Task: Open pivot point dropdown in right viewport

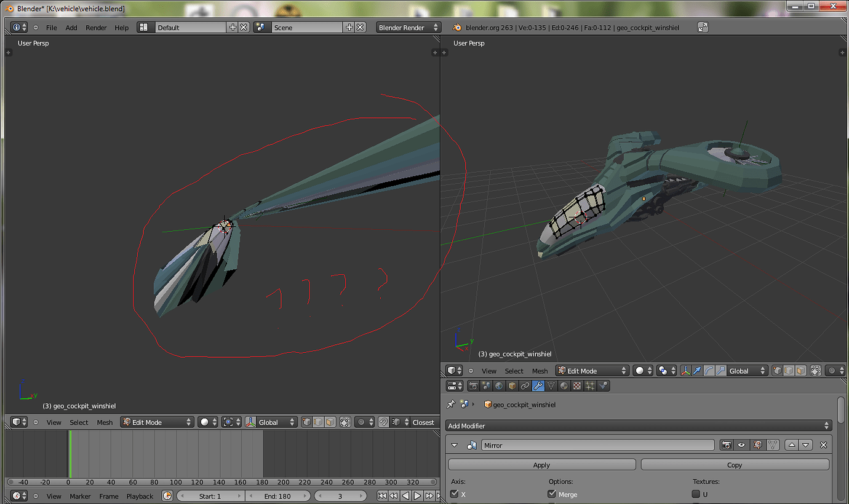Action: [666, 371]
